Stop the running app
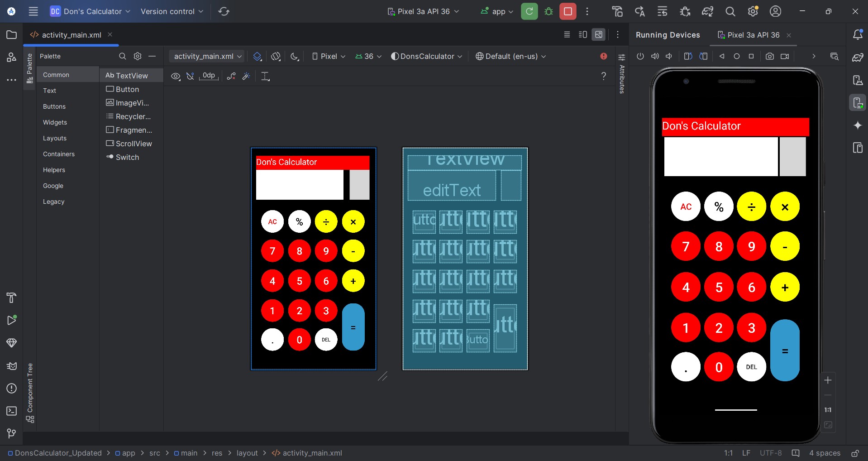 [568, 11]
